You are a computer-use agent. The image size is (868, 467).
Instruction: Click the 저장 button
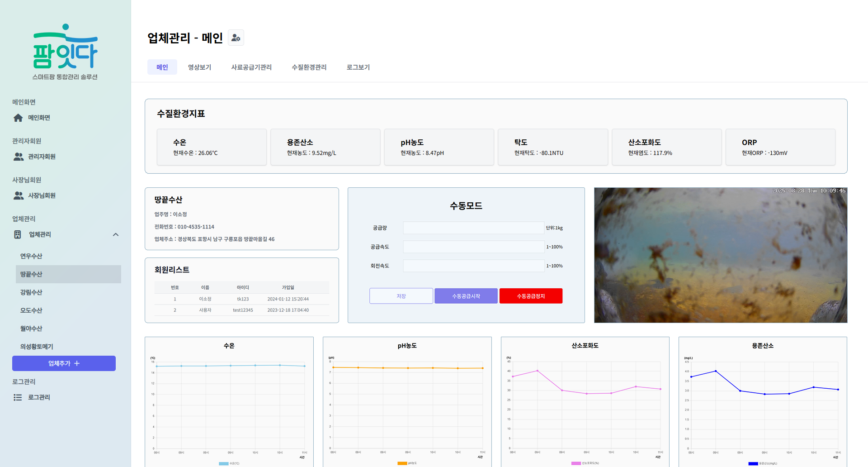pos(401,296)
